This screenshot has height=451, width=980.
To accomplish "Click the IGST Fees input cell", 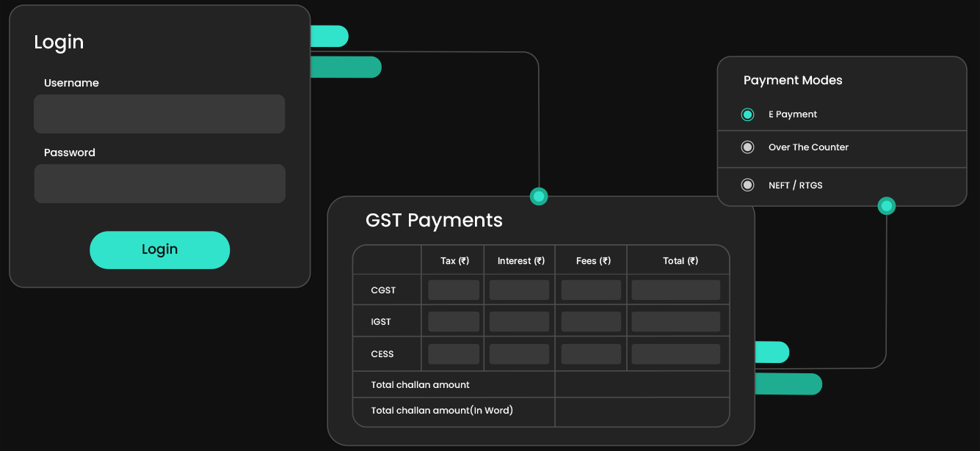I will point(590,321).
